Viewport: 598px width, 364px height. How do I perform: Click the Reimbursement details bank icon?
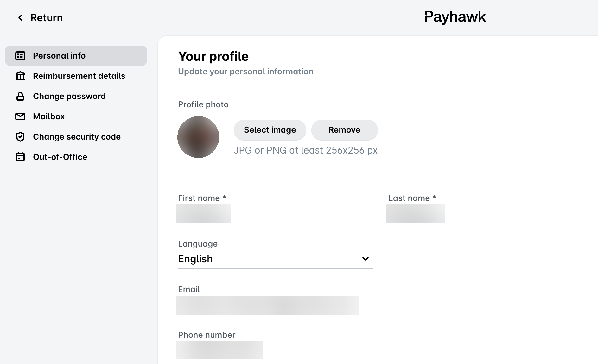point(20,76)
